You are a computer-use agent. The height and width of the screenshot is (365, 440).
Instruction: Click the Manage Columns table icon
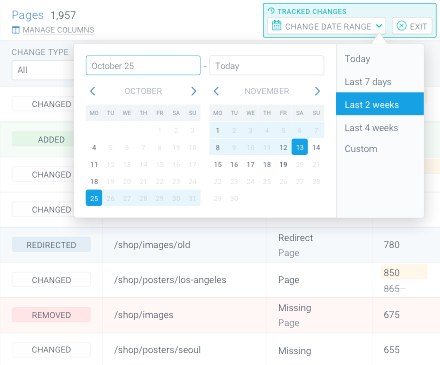[x=16, y=30]
